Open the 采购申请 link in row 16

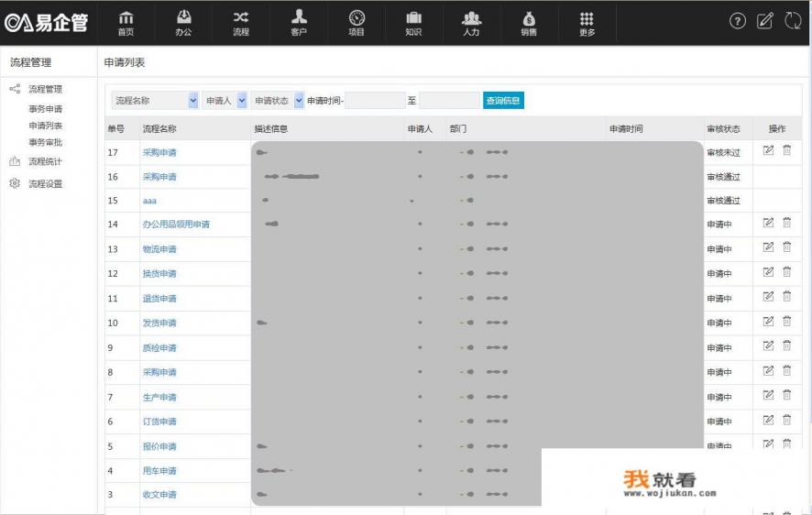159,177
